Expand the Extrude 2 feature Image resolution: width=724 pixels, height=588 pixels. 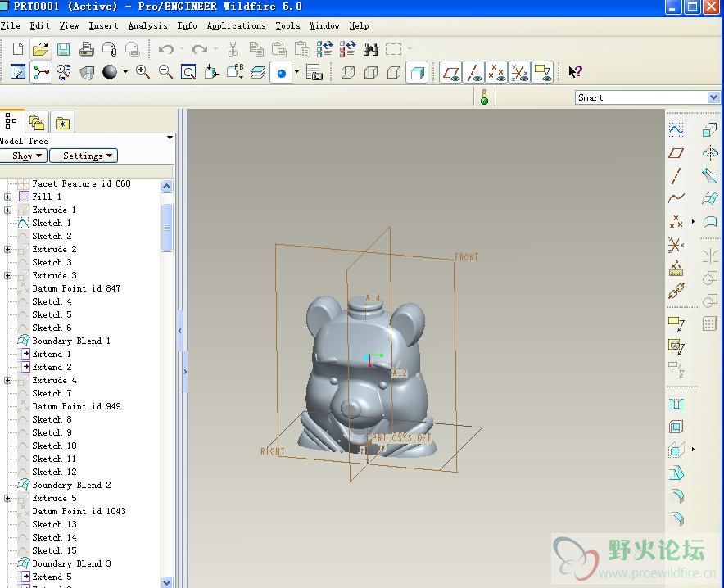8,249
